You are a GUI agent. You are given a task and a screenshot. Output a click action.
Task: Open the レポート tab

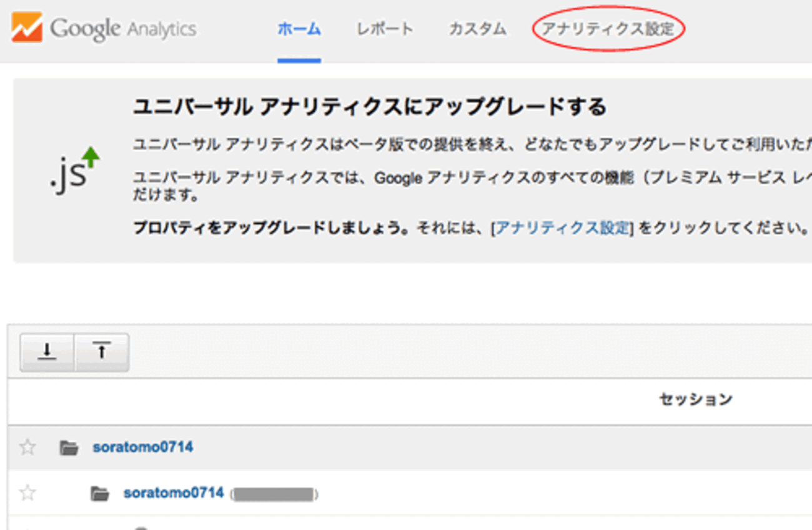(385, 29)
